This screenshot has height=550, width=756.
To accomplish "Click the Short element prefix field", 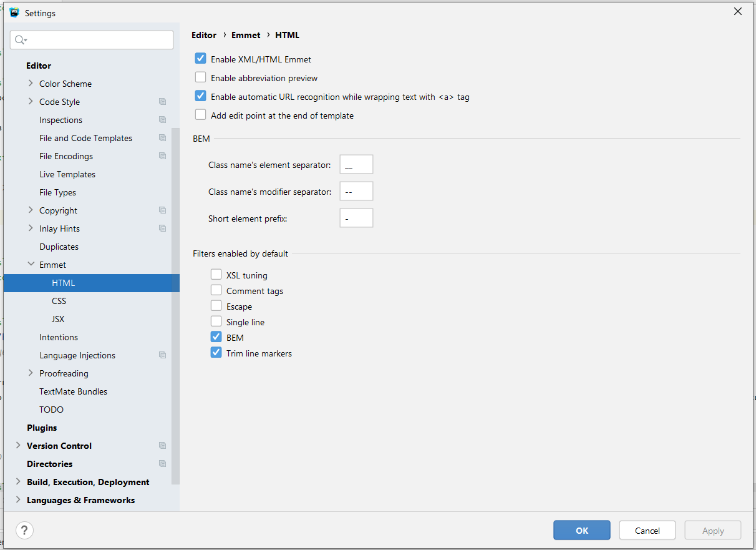I will (356, 218).
